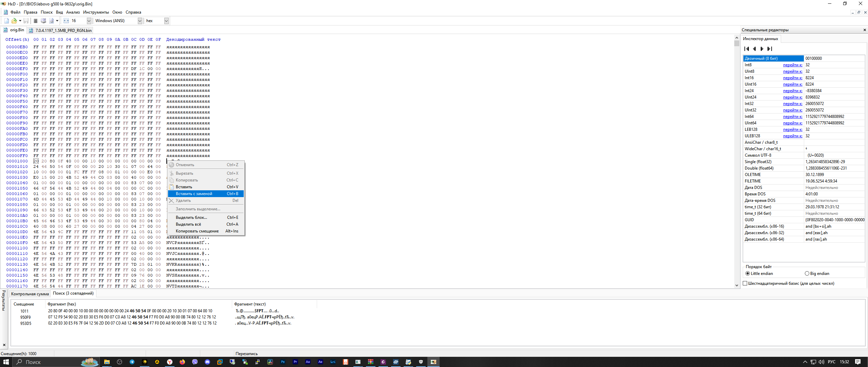Viewport: 868px width, 367px height.
Task: Go to last byte arrow in inspector
Action: (x=770, y=49)
